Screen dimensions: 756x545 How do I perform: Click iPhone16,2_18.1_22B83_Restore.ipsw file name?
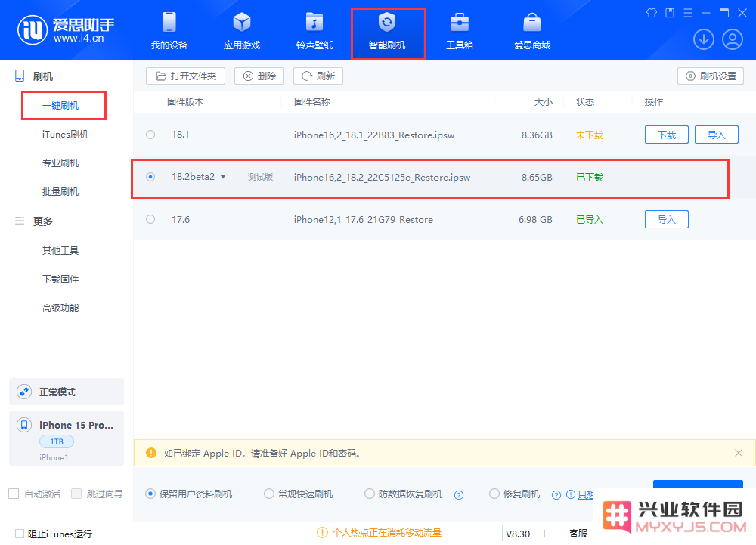[374, 135]
